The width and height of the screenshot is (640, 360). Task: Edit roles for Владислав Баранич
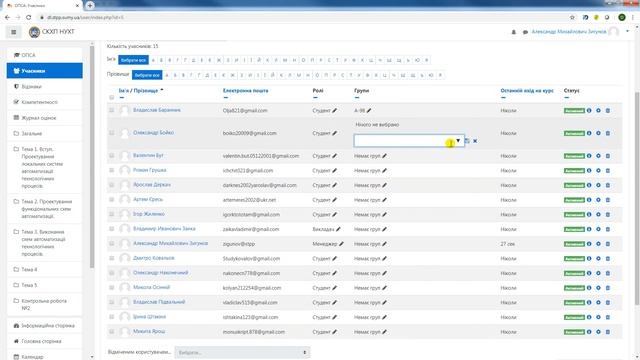tap(335, 111)
